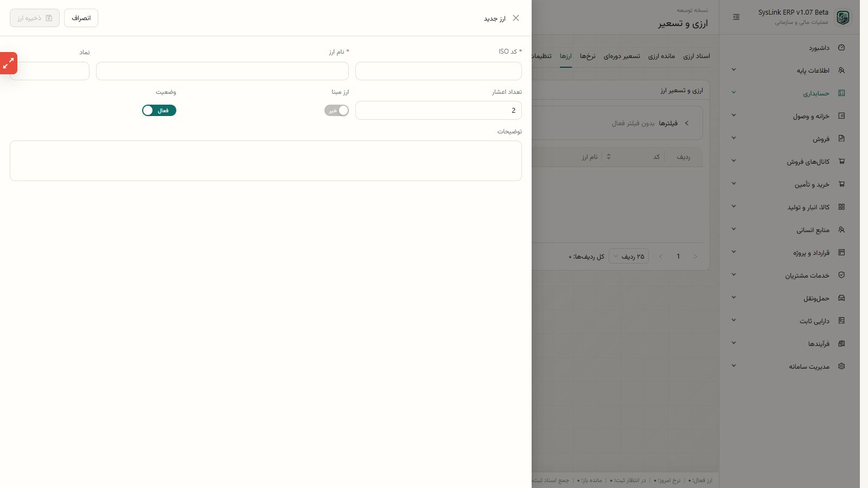
Task: Click the بدون فیلتر فعال text
Action: 633,124
